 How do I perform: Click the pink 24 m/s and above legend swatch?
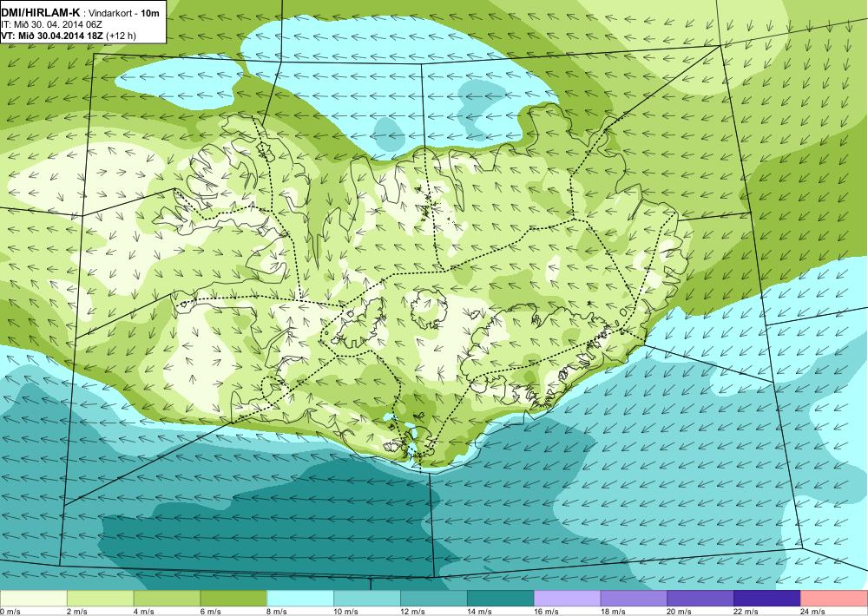point(834,599)
